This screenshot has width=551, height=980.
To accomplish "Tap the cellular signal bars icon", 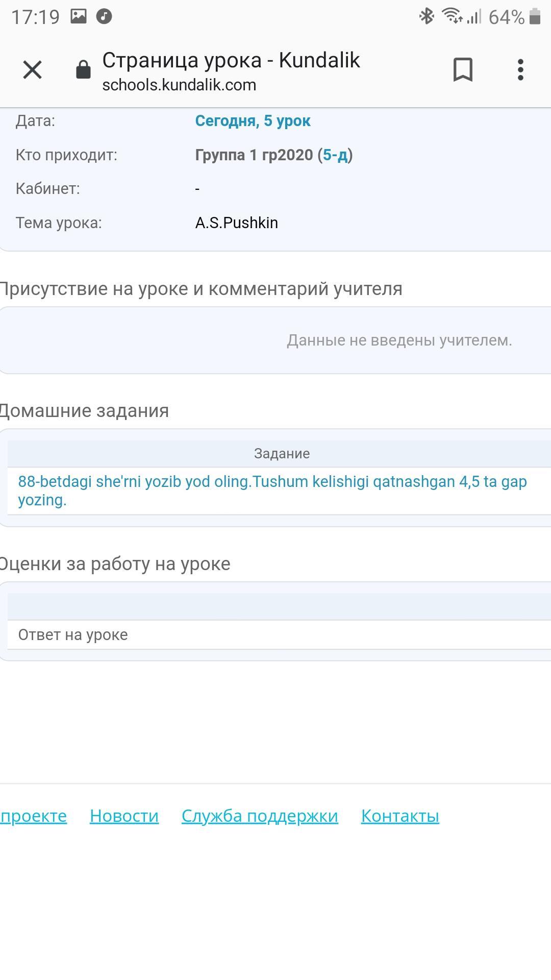I will point(474,16).
